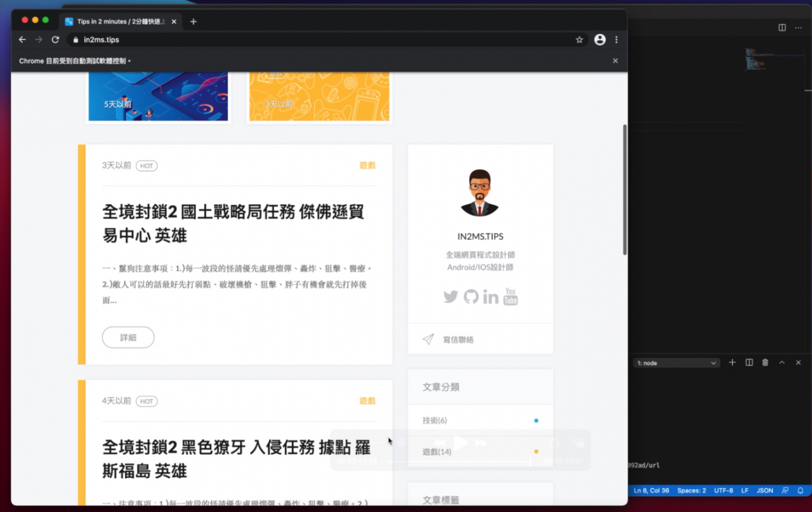Click the HOT badge on 4天以前 article
This screenshot has height=512, width=812.
(147, 401)
